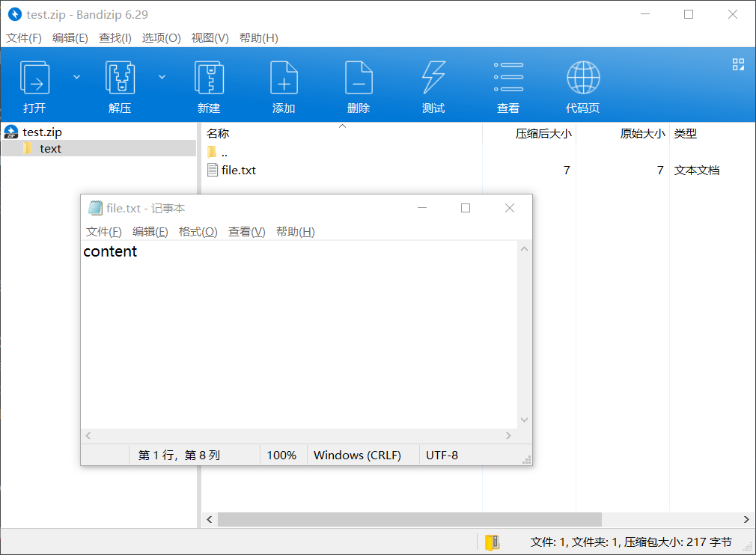Click the Code page (代码页) globe icon
Viewport: 756px width, 555px height.
[583, 78]
